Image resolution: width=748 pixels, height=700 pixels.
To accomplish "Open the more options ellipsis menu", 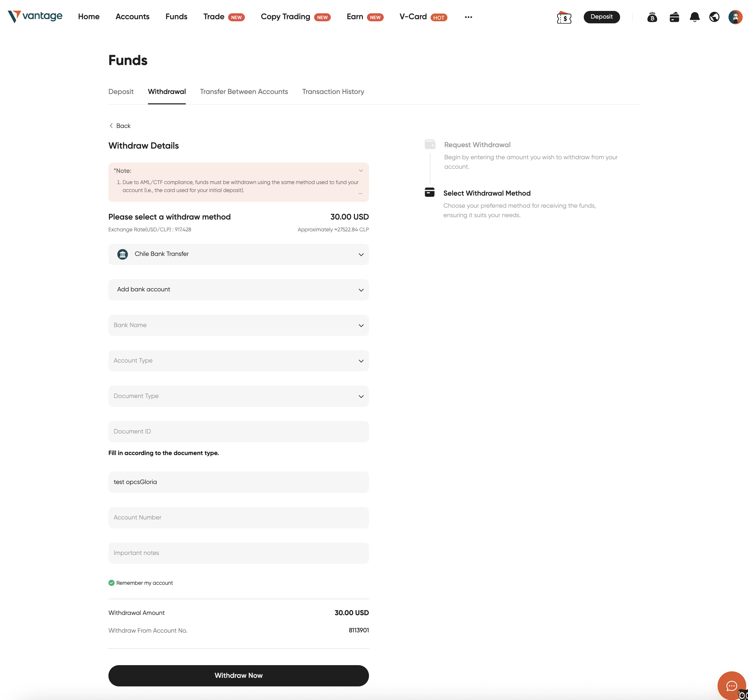I will (x=469, y=17).
